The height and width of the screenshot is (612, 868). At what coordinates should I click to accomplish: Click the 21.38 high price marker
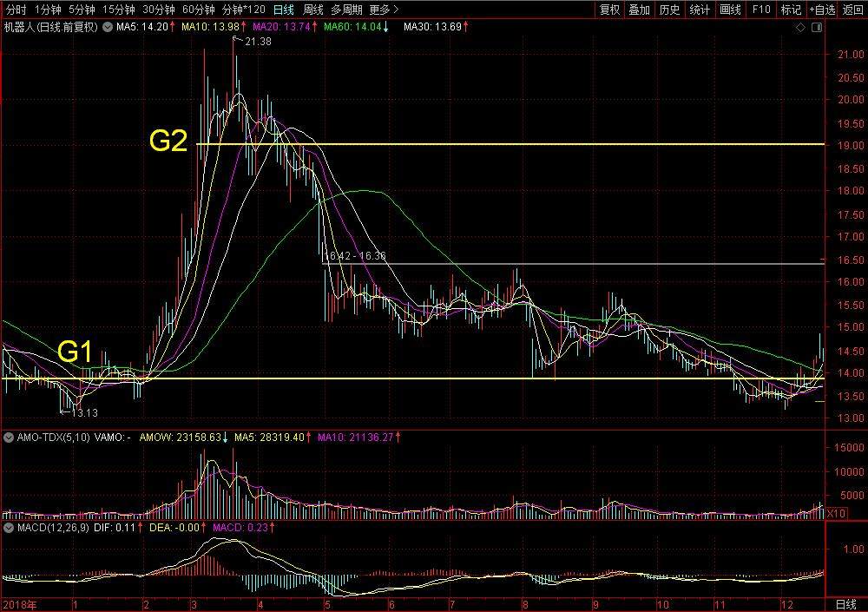(258, 42)
